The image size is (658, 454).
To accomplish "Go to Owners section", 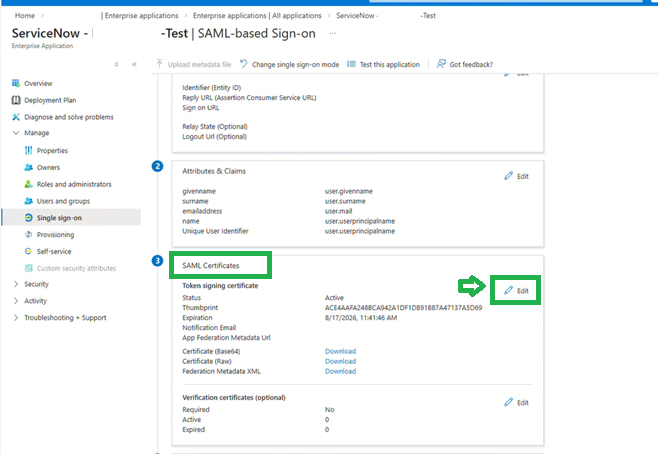I will pyautogui.click(x=50, y=167).
